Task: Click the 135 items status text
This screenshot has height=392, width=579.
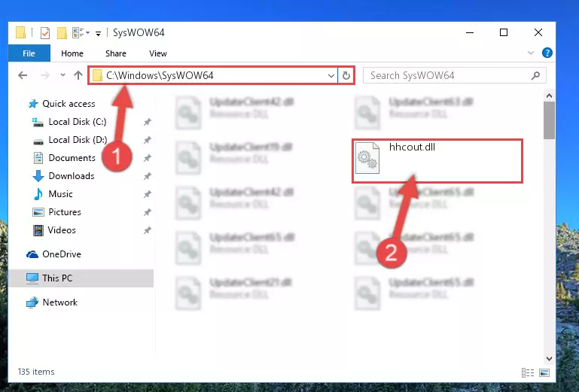Action: tap(36, 372)
